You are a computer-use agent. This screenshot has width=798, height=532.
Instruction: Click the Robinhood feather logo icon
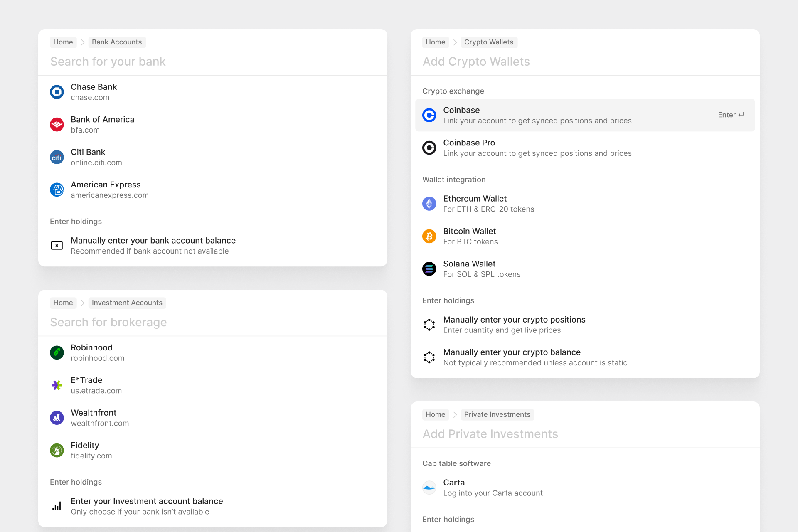coord(57,352)
